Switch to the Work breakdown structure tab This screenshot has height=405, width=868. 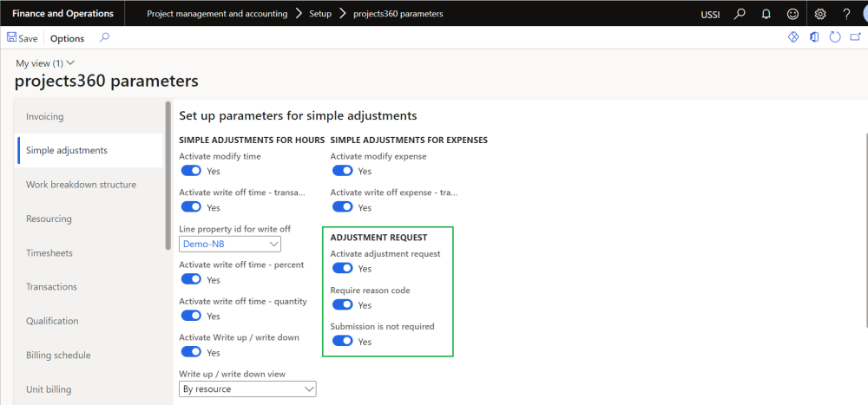[81, 185]
